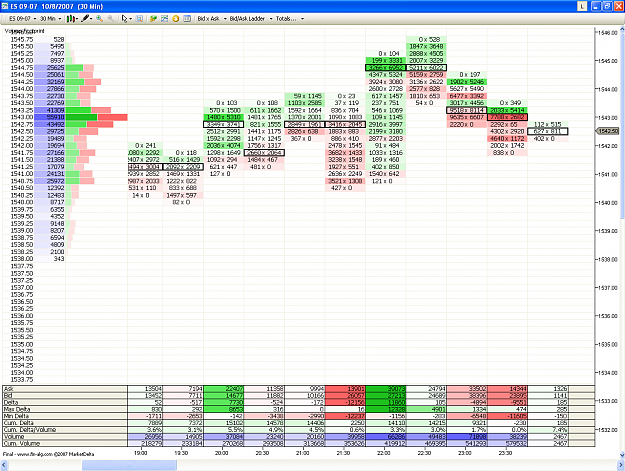
Task: Click the 1847 x 3648 footprint cell
Action: [426, 46]
